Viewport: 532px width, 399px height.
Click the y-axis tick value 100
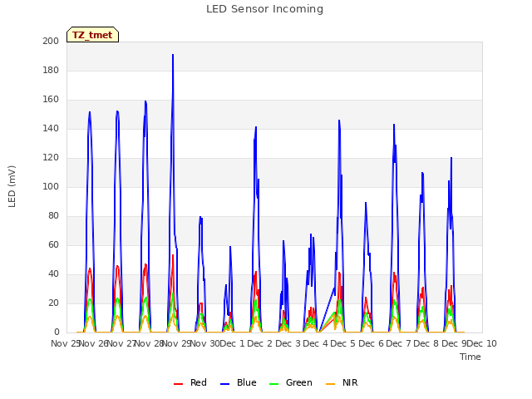pyautogui.click(x=51, y=186)
